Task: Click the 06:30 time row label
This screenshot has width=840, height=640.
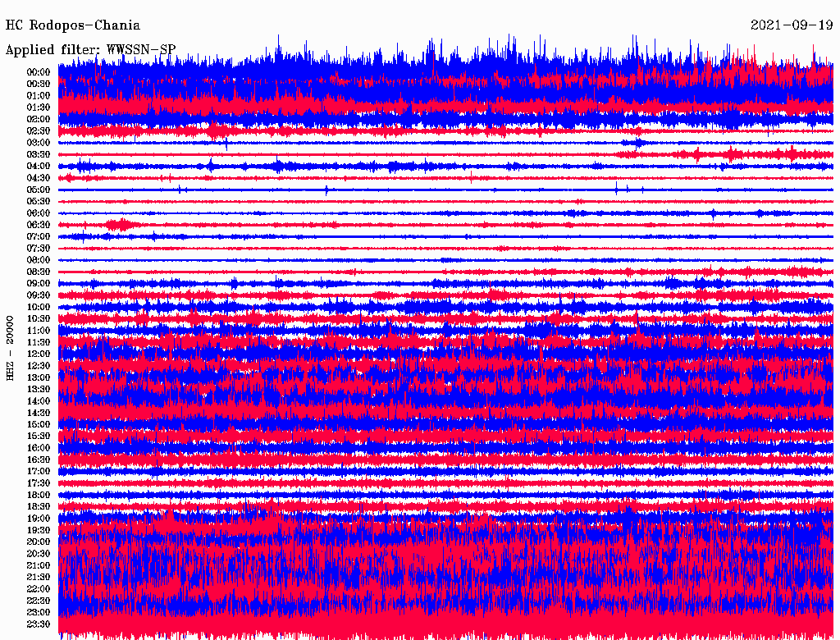Action: coord(39,225)
